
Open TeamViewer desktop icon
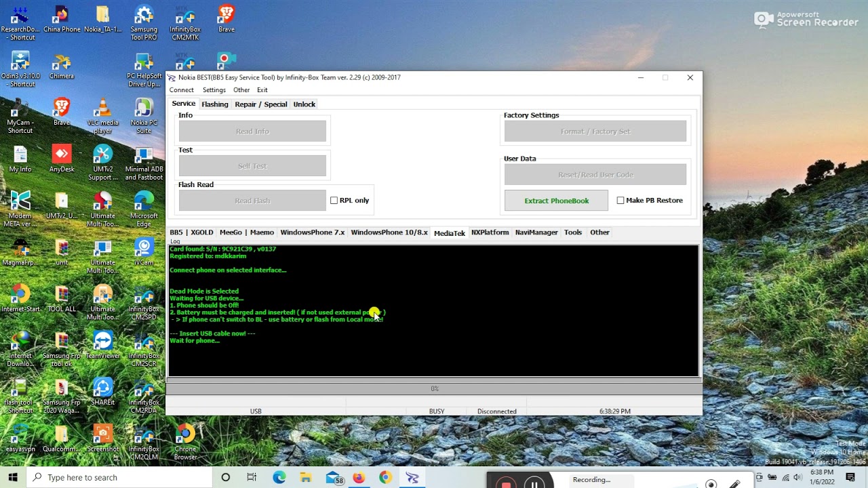[102, 345]
